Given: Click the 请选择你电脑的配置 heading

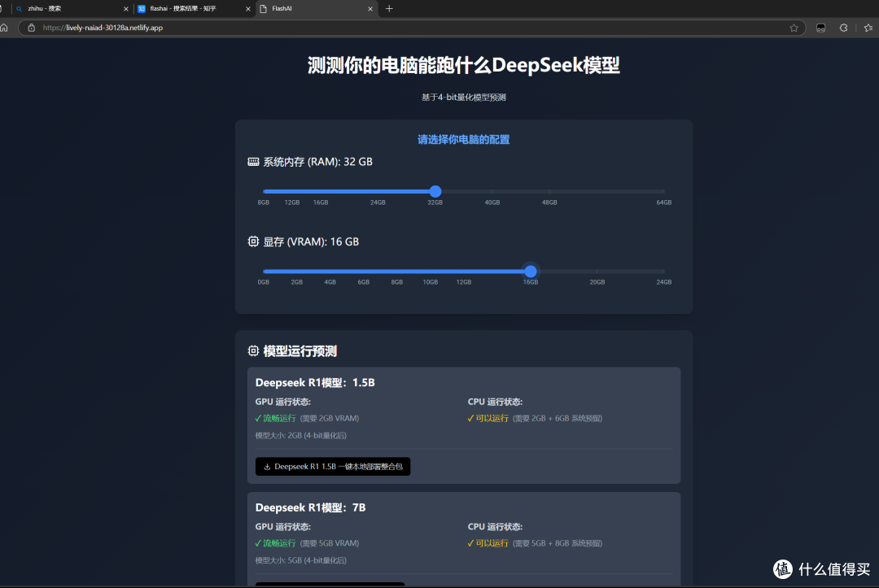Looking at the screenshot, I should click(x=464, y=139).
